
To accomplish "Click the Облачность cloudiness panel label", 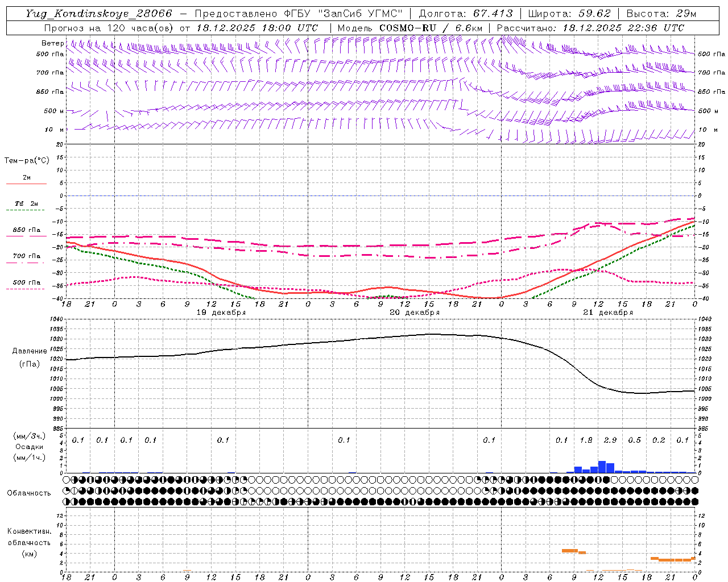I will click(29, 493).
